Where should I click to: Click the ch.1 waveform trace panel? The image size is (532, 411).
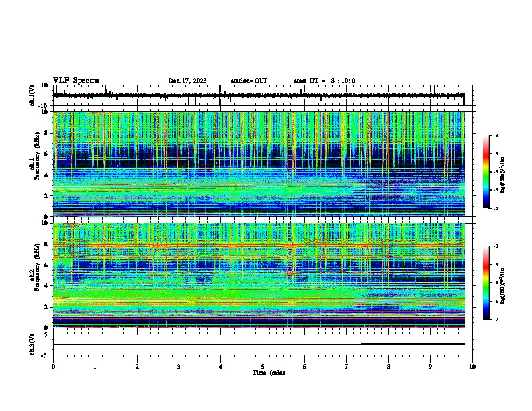click(x=263, y=95)
